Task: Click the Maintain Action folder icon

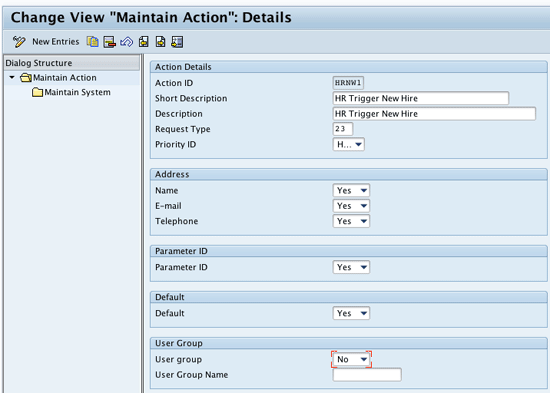Action: (26, 78)
